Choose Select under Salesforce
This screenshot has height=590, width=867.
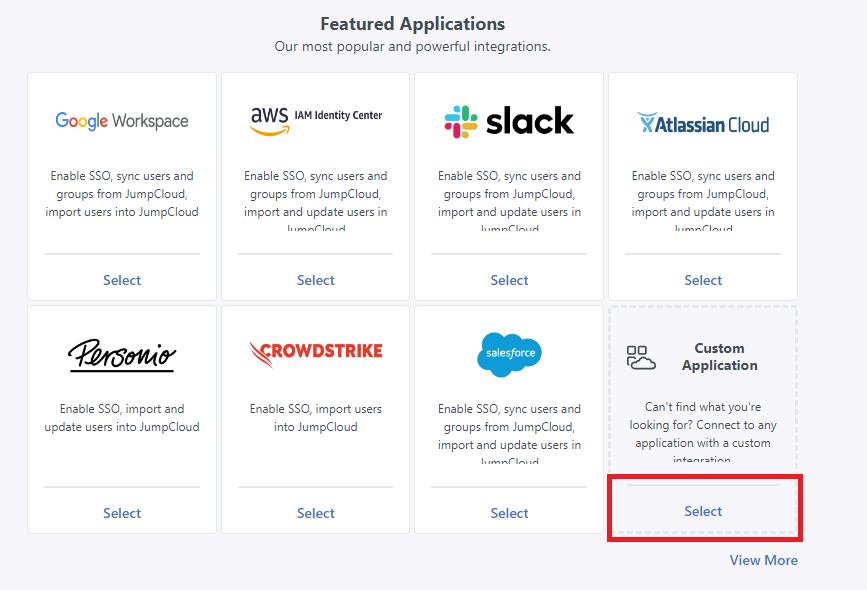tap(509, 513)
